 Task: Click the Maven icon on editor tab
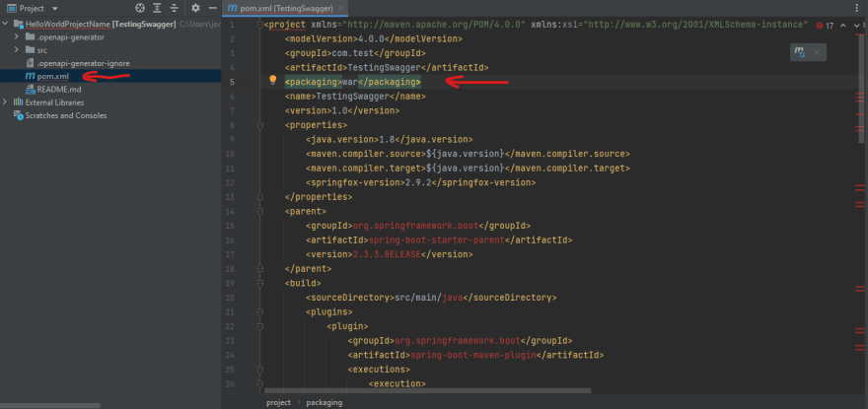tap(234, 9)
